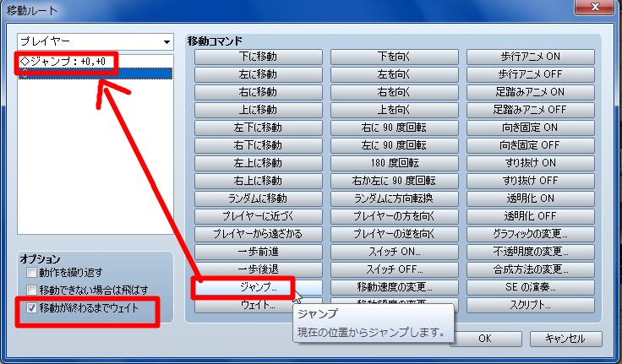This screenshot has height=364, width=622.
Task: Open スクリプト... command dialog
Action: (x=531, y=305)
